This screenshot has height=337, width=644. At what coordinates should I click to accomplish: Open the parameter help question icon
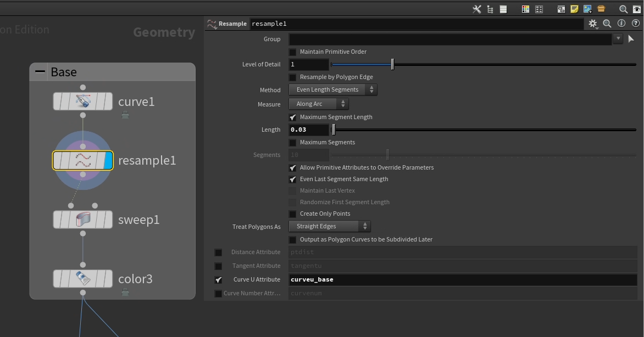pyautogui.click(x=636, y=24)
